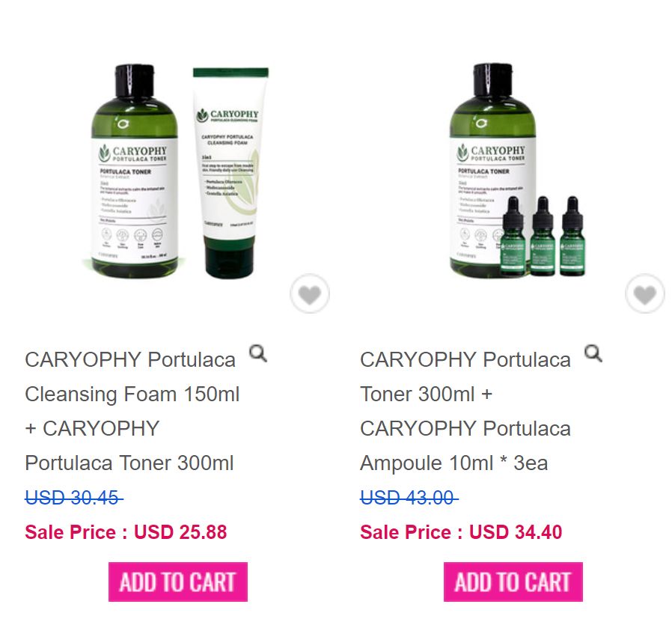
Task: Click Sale Price USD 34.40 text
Action: [461, 532]
